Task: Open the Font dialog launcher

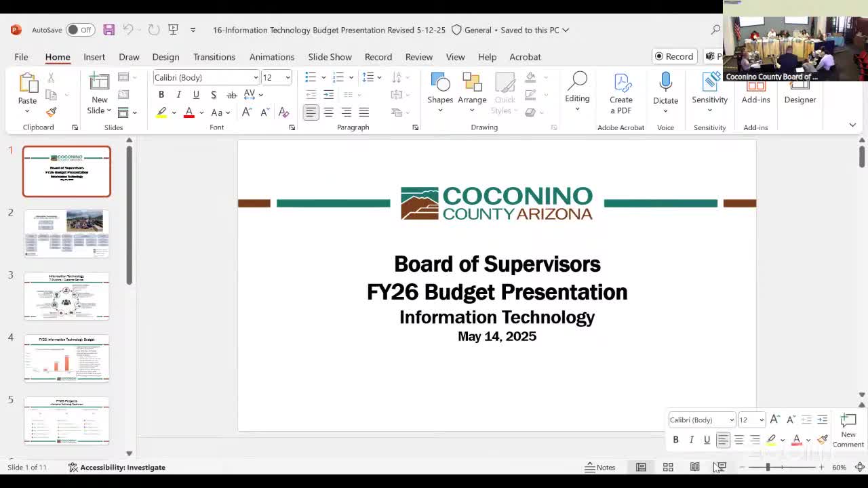Action: coord(292,127)
